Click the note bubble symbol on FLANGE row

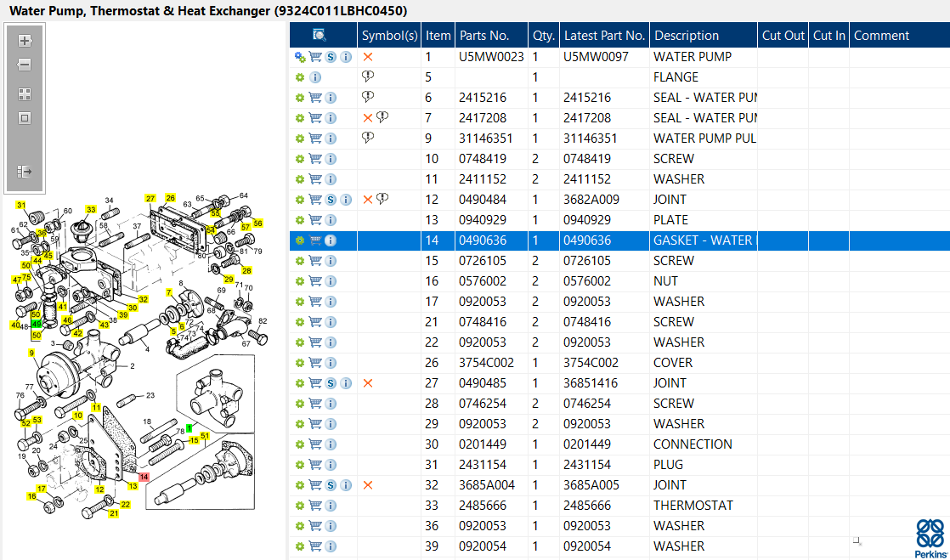coord(368,76)
